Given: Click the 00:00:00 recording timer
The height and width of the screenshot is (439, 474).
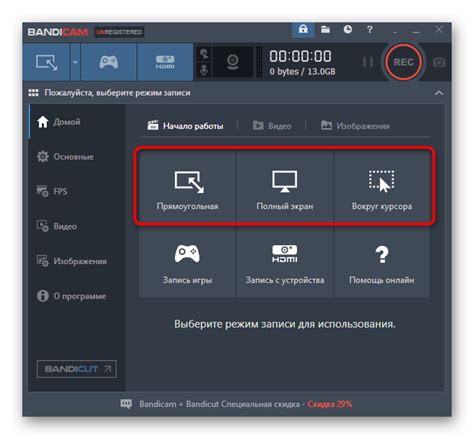Looking at the screenshot, I should [x=300, y=56].
